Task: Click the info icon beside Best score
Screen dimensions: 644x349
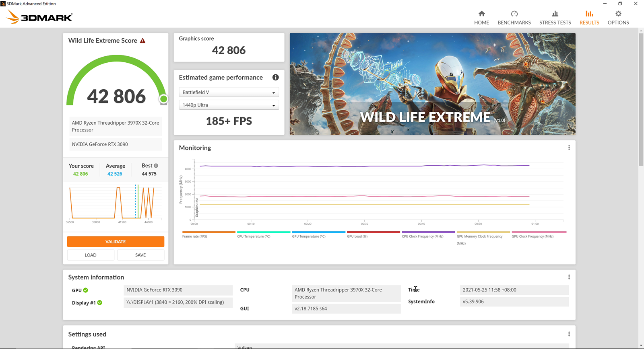Action: [x=156, y=166]
